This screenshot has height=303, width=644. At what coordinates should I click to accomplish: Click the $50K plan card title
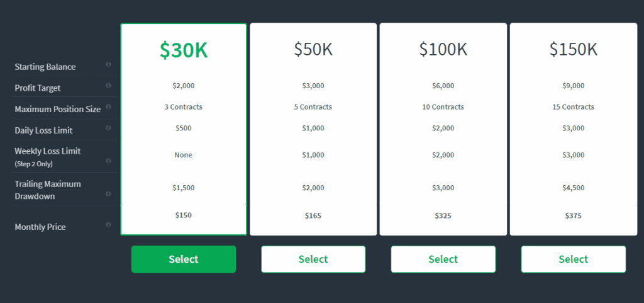tap(313, 49)
